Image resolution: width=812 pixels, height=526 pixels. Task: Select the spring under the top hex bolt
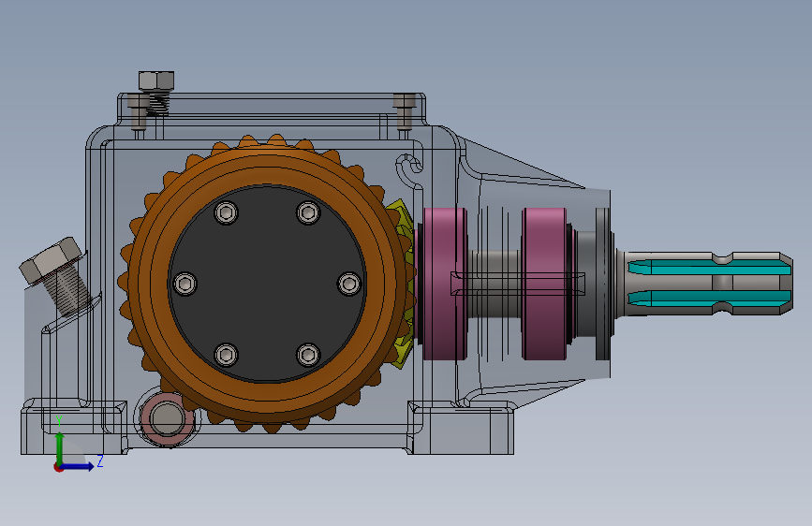(x=159, y=104)
